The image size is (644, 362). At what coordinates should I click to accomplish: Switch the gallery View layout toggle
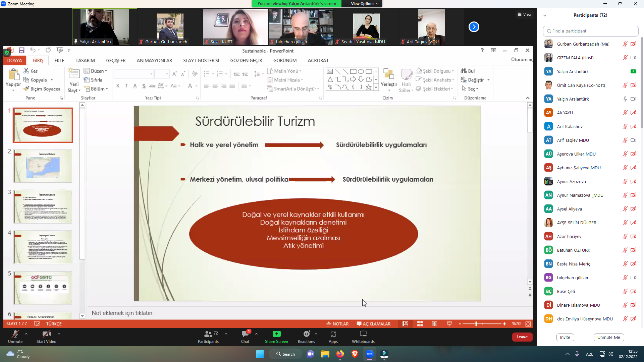tap(524, 14)
